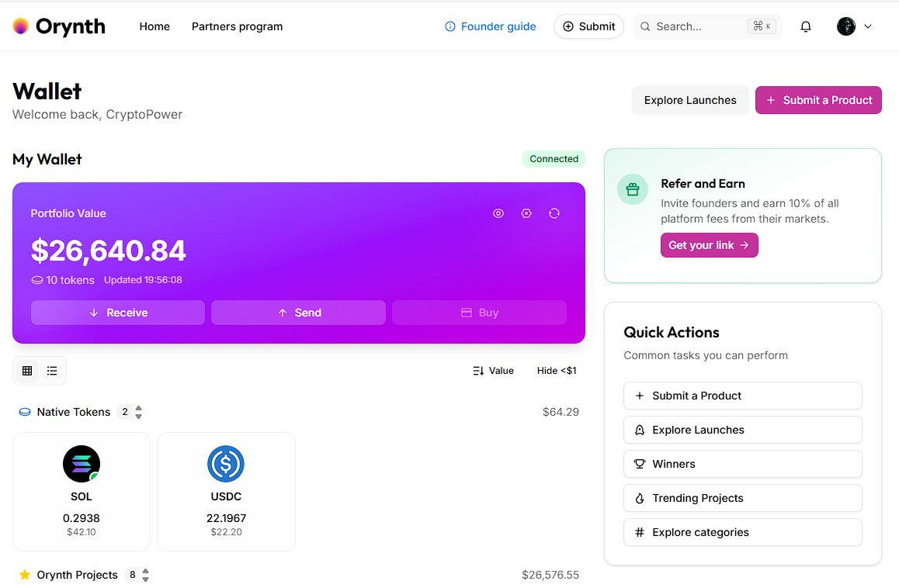
Task: Collapse the Native Tokens section
Action: 138,412
